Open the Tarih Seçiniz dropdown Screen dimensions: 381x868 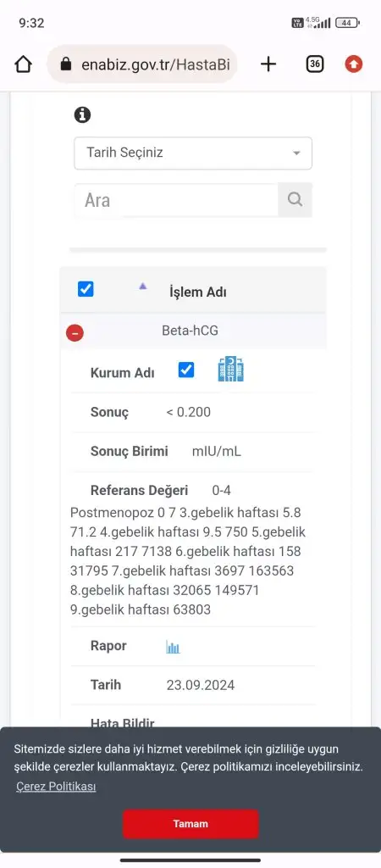coord(193,153)
